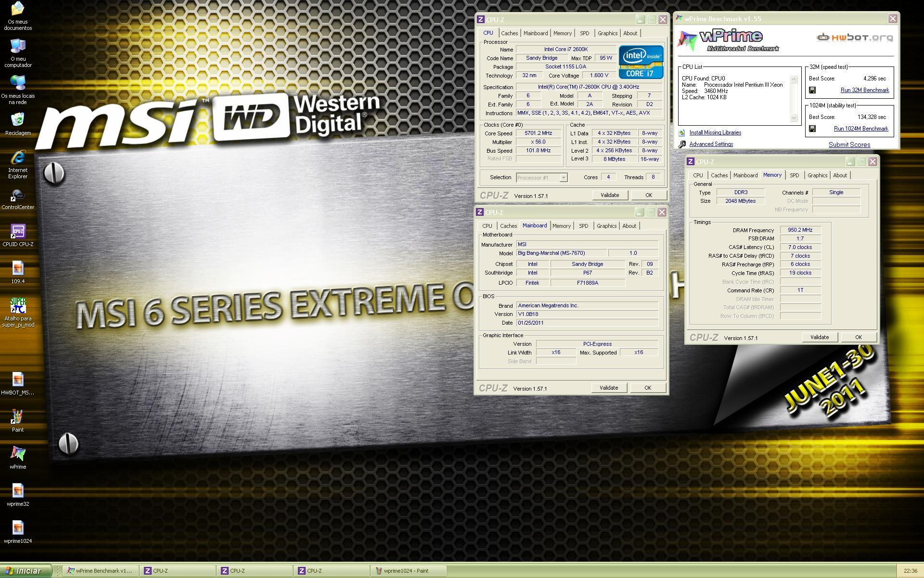
Task: Open Advanced Settings link in wPrime
Action: (x=711, y=144)
